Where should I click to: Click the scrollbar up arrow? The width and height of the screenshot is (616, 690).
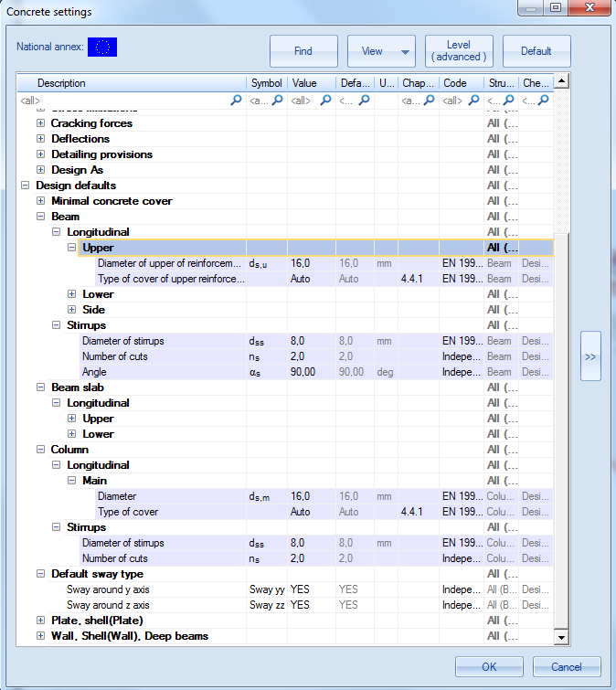[x=561, y=81]
